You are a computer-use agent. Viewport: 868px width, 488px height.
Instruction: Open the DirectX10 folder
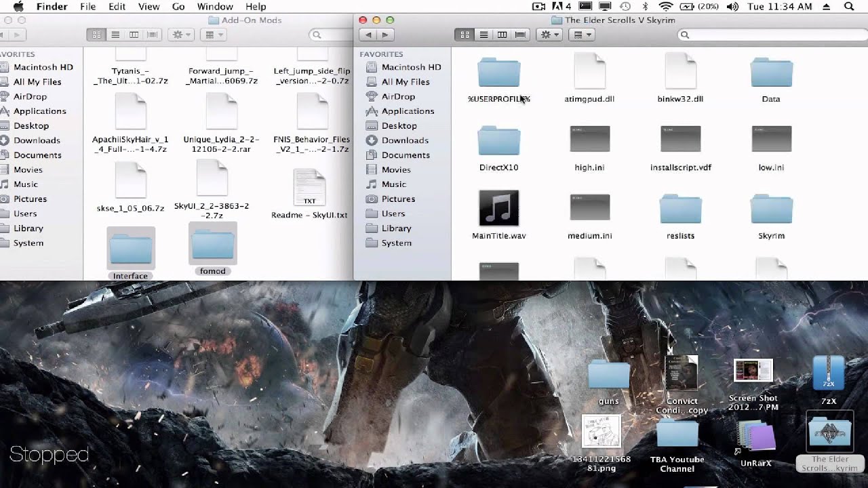pyautogui.click(x=498, y=141)
